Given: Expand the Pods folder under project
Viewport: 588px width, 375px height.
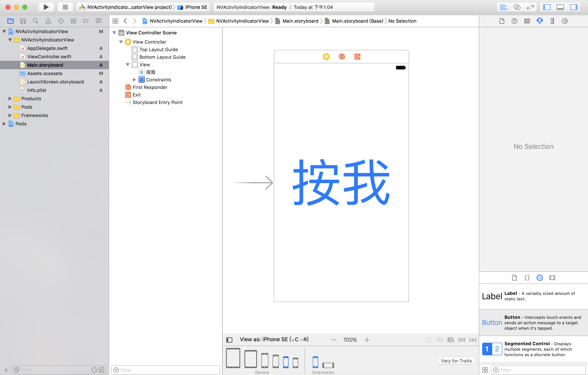Looking at the screenshot, I should pos(10,107).
